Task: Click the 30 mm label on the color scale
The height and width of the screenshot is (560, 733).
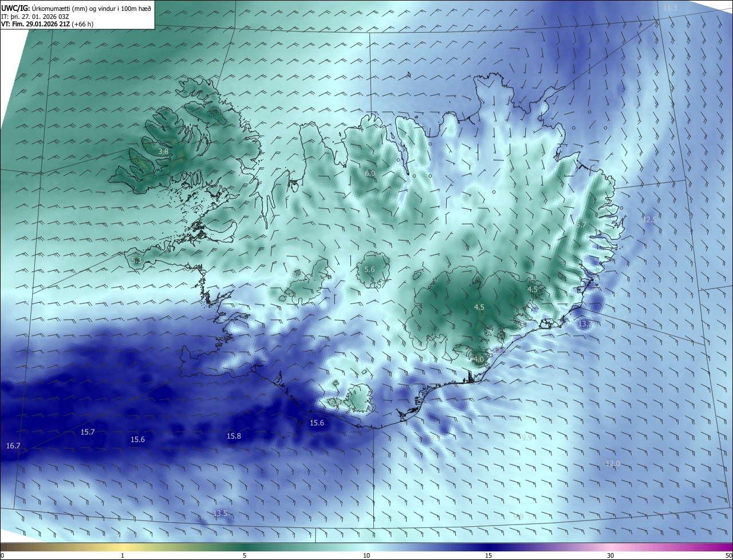Action: 610,555
